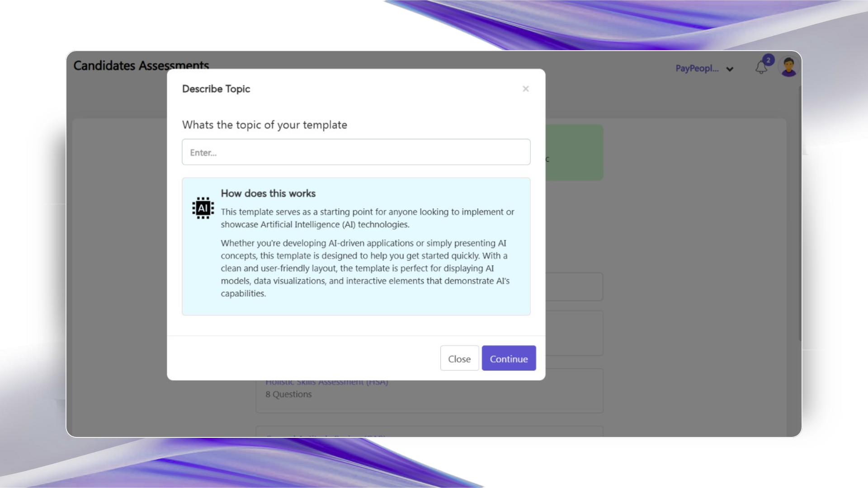Click the Whats the topic label
The image size is (868, 488).
[264, 125]
